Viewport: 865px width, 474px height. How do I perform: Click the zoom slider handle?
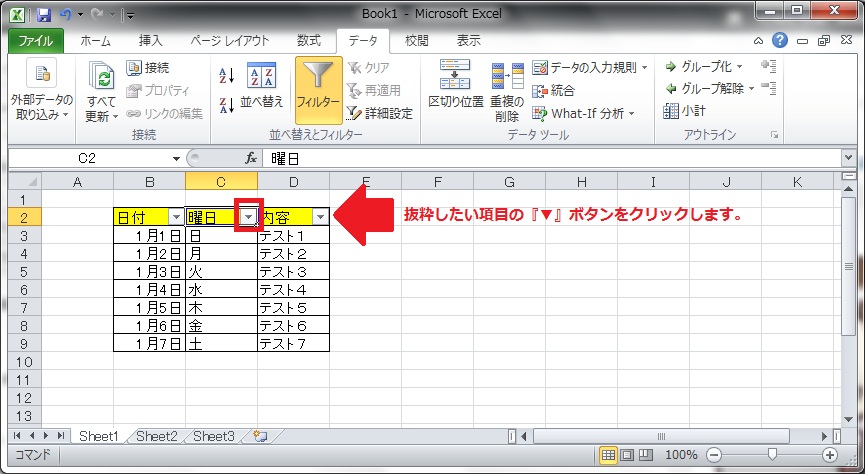773,455
